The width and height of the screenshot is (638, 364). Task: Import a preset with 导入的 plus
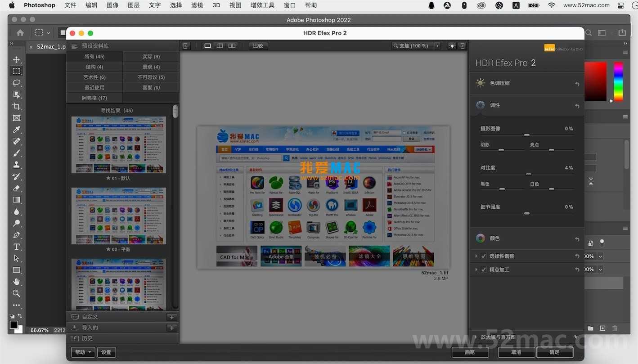click(x=171, y=328)
